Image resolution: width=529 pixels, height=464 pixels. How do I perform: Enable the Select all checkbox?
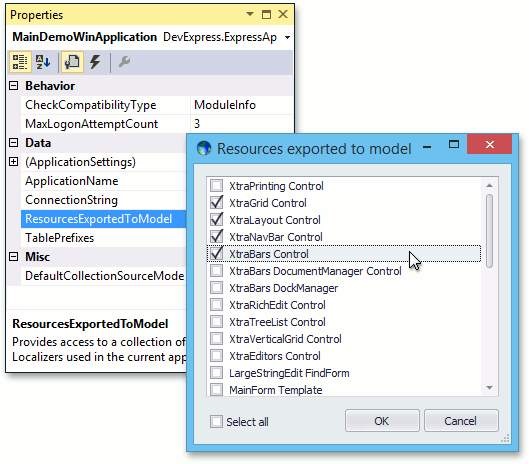point(216,421)
